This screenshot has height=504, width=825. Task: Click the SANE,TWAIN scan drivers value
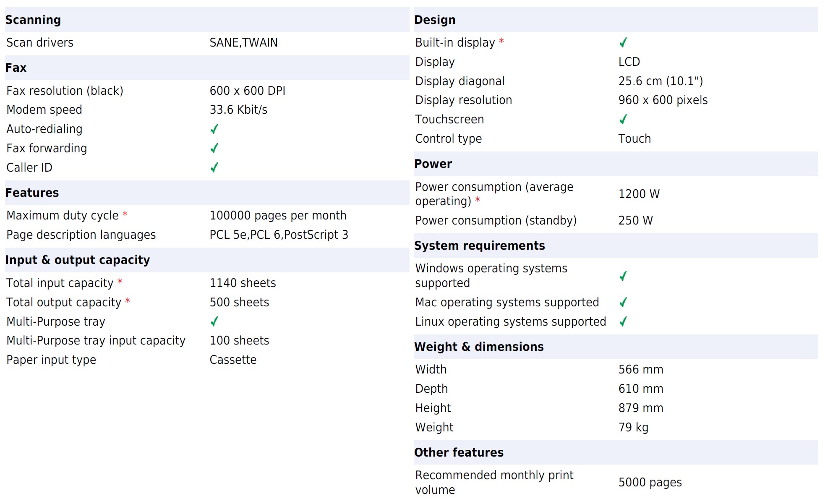pos(243,43)
